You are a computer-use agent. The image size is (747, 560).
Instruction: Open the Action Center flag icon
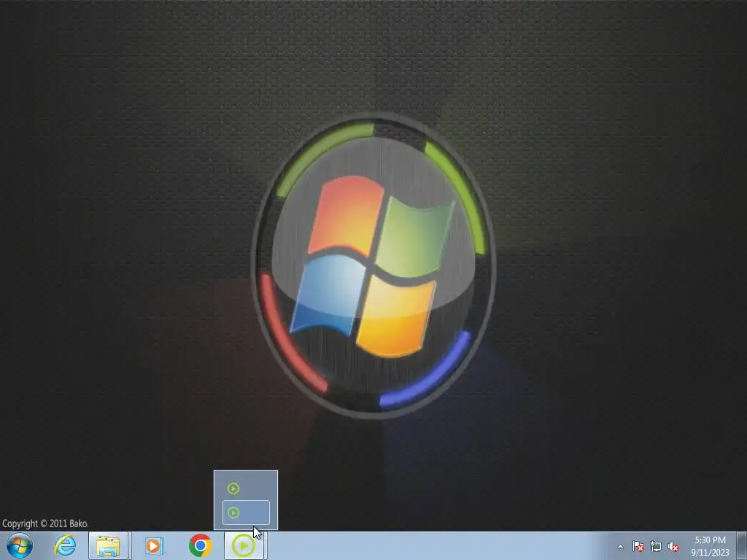(638, 546)
